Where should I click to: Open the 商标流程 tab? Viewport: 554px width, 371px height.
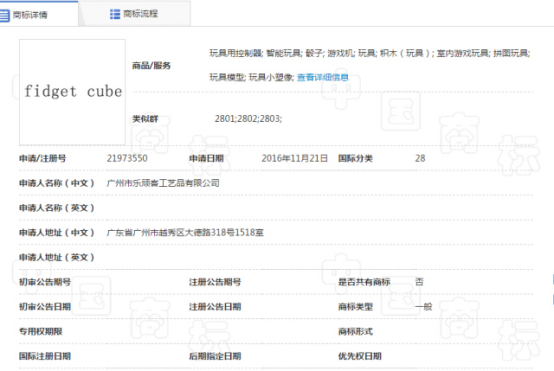(134, 13)
